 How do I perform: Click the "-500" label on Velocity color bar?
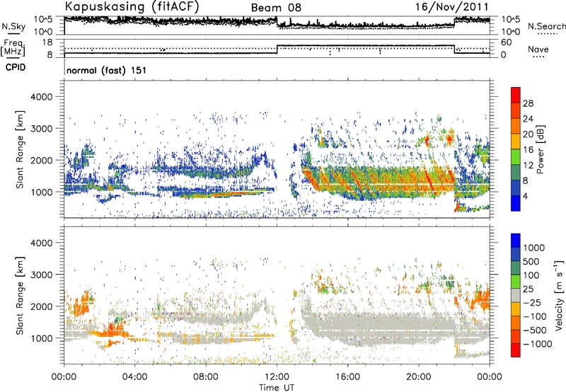[x=535, y=330]
